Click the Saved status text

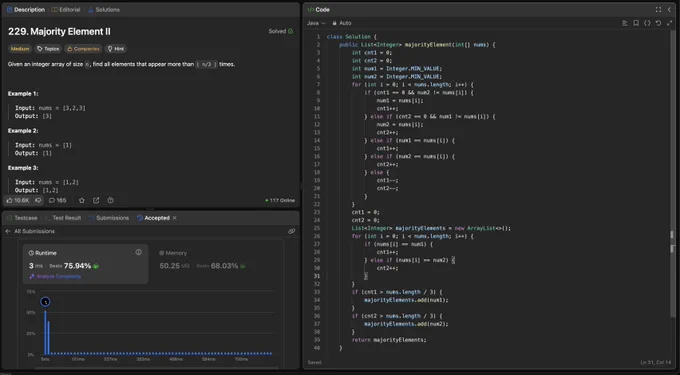(x=314, y=362)
